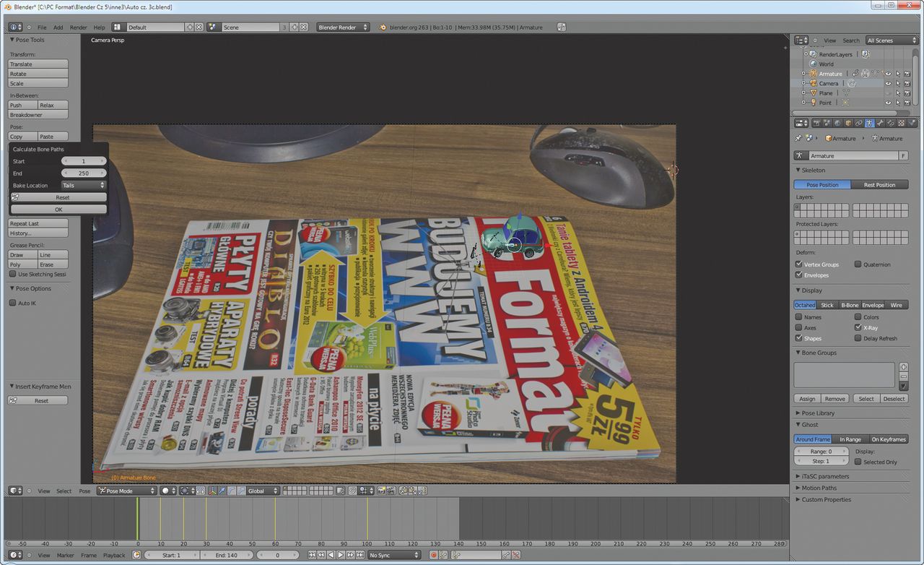Viewport: 924px width, 565px height.
Task: Enable the Quaternion deform checkbox
Action: (x=858, y=264)
